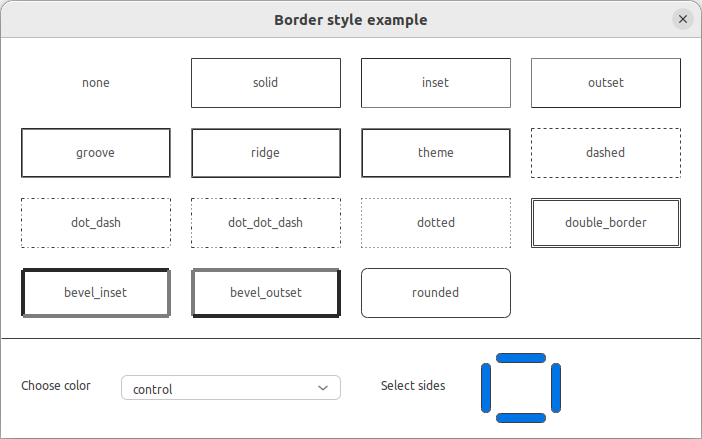Click the dot_dot_dash border sample
Image resolution: width=702 pixels, height=439 pixels.
[266, 223]
